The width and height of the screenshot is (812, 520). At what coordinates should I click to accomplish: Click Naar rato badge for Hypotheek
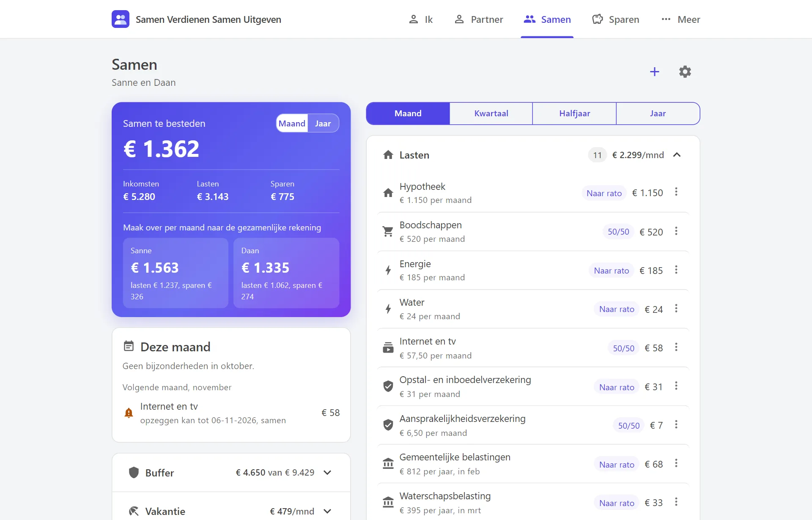click(604, 193)
